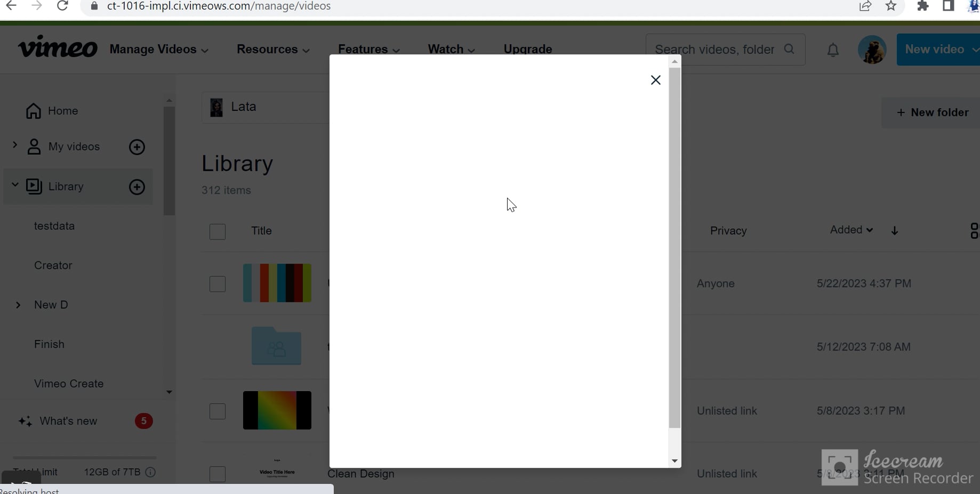This screenshot has height=494, width=980.
Task: Select the first video's checkbox
Action: tap(217, 284)
